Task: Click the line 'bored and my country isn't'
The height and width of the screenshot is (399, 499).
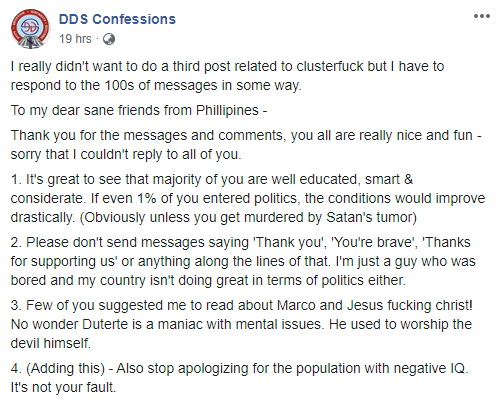Action: (208, 280)
